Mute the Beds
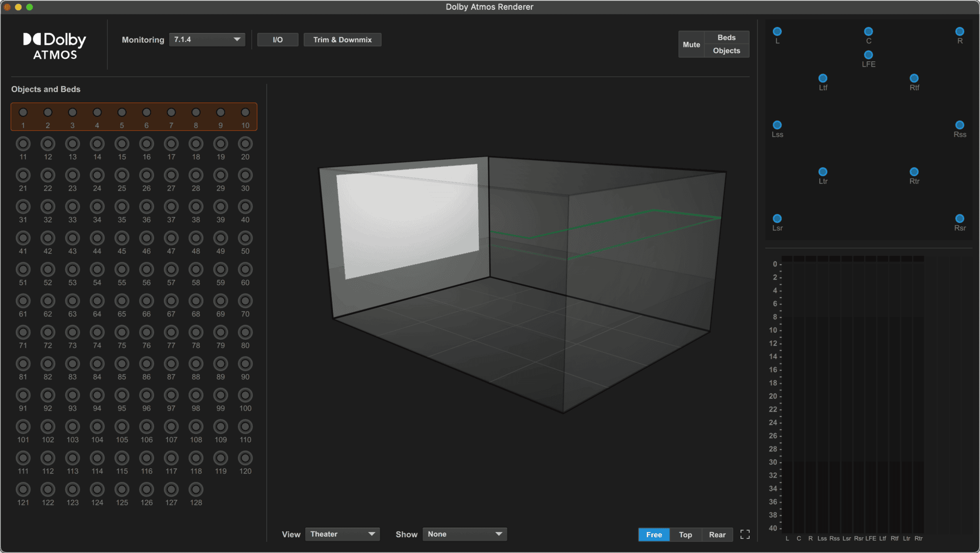The image size is (980, 553). (726, 38)
